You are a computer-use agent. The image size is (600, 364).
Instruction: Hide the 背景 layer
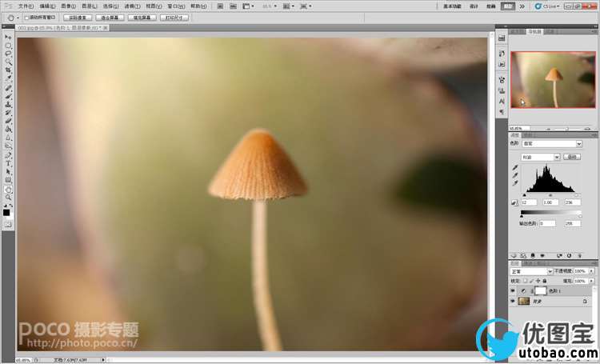pyautogui.click(x=513, y=302)
